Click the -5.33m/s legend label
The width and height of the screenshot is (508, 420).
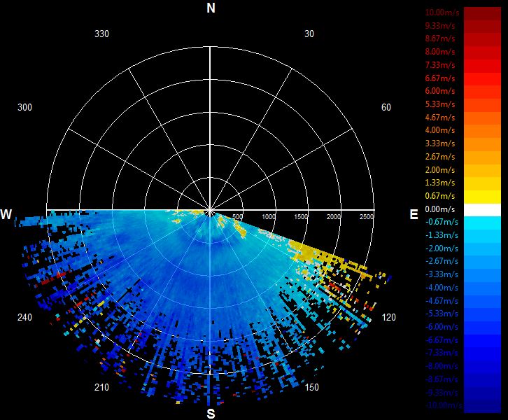click(x=442, y=314)
